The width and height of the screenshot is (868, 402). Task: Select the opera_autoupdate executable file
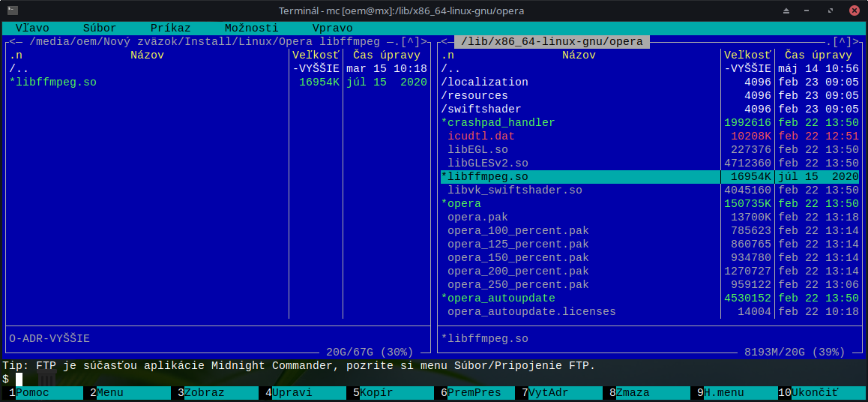coord(650,298)
